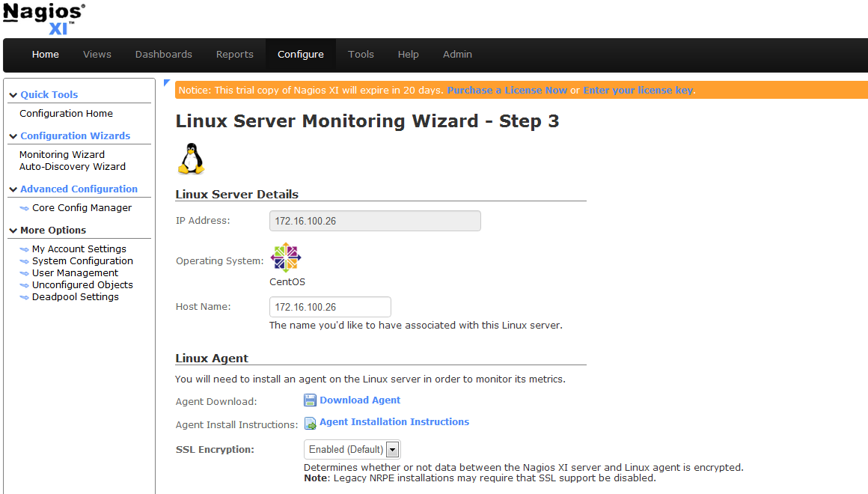
Task: Open Core Config Manager
Action: click(x=82, y=207)
